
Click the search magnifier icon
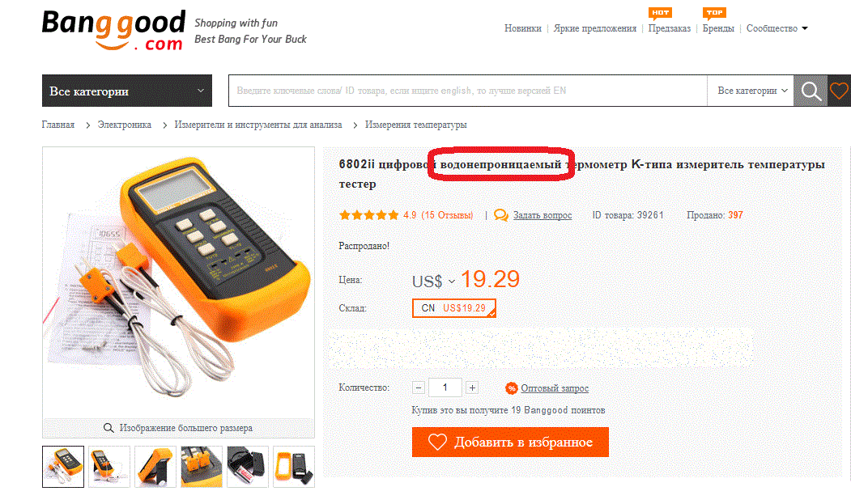(811, 91)
